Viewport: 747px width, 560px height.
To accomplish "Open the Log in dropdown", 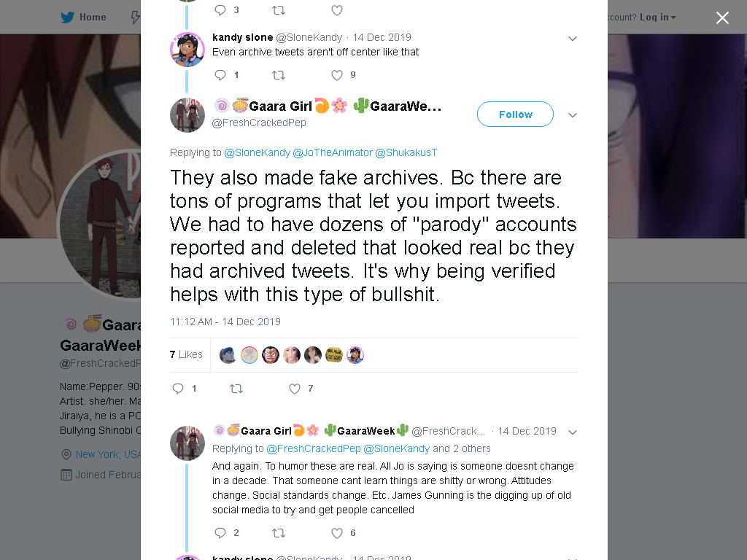I will tap(657, 17).
